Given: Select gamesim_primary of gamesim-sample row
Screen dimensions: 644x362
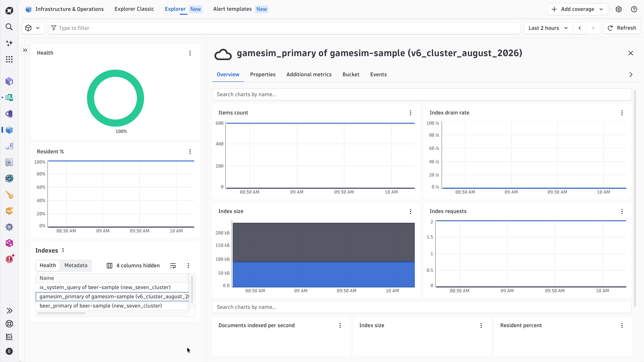Looking at the screenshot, I should 113,296.
